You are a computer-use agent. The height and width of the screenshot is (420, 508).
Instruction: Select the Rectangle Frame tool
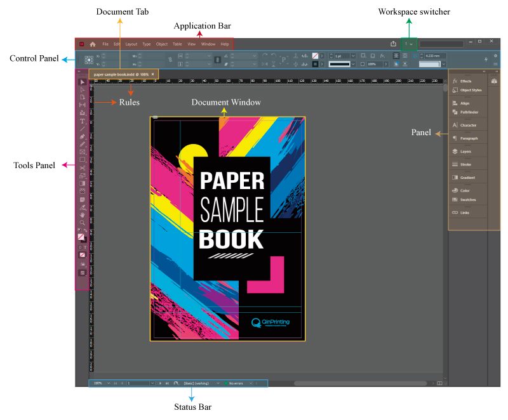[x=83, y=152]
